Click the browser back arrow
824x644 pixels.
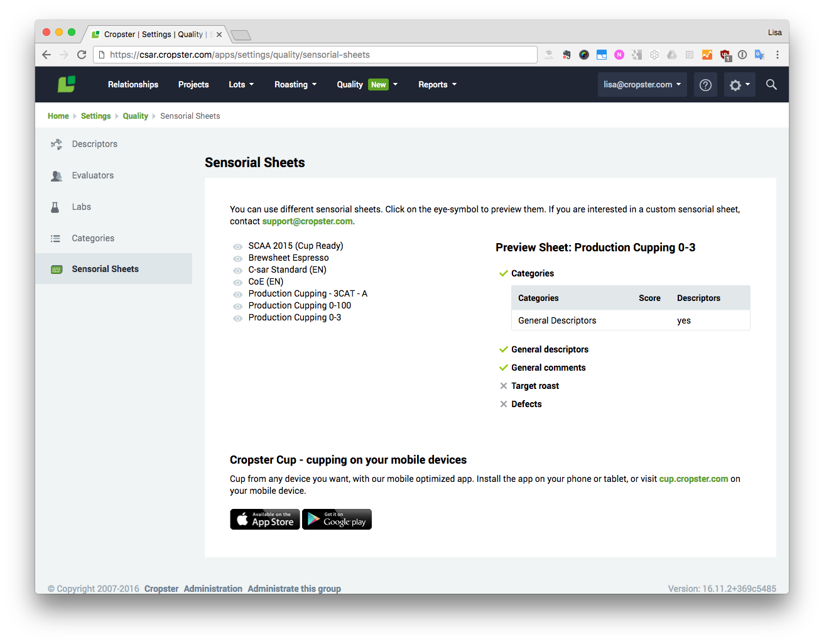pos(46,55)
